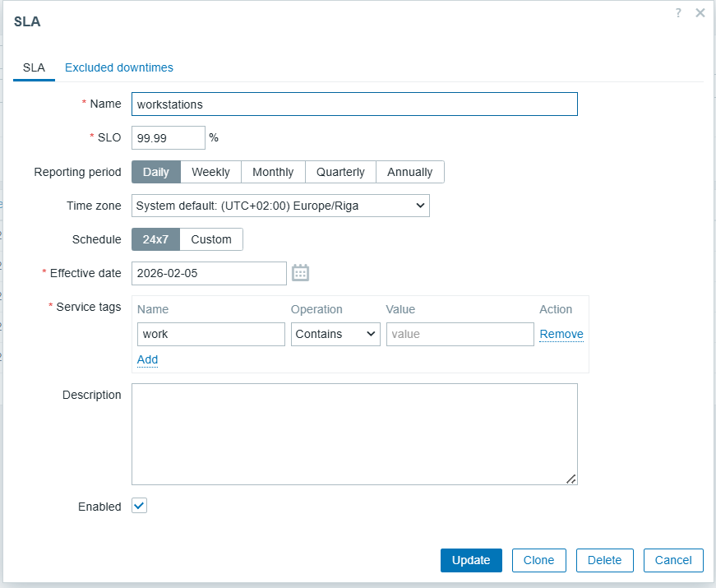716x588 pixels.
Task: Close the SLA dialog with X
Action: (700, 12)
